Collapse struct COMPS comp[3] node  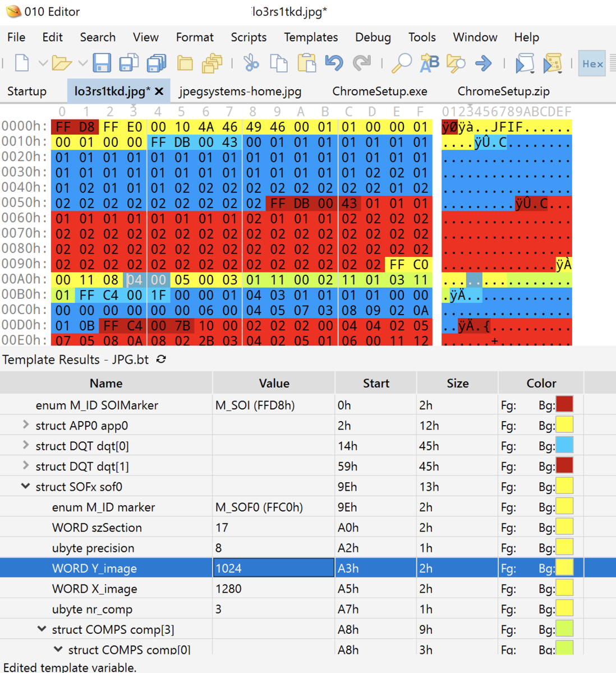[42, 629]
